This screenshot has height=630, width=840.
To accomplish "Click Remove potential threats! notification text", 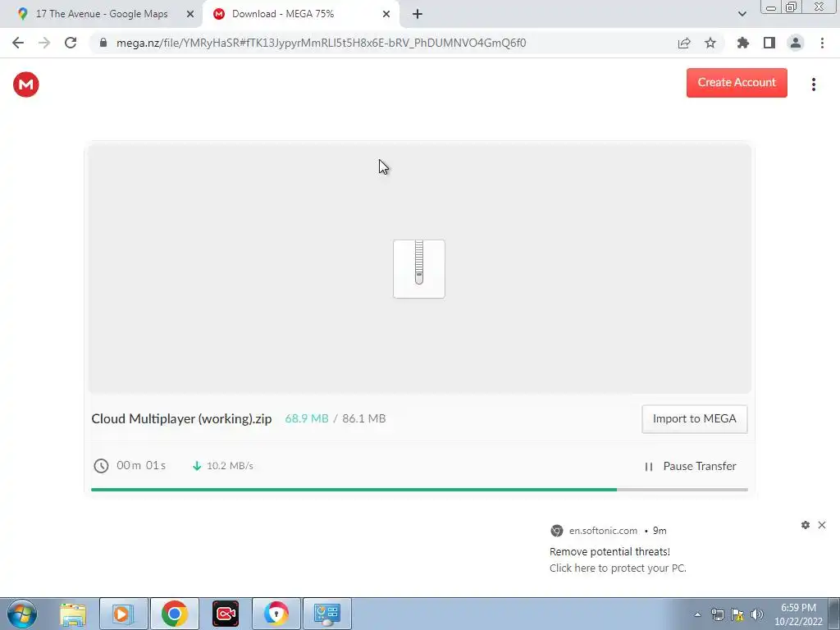I will [x=609, y=552].
